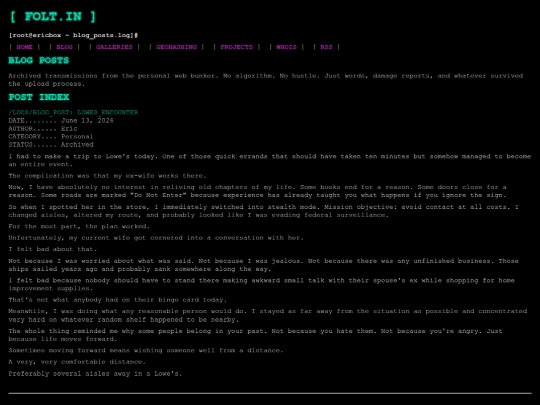This screenshot has width=540, height=405.
Task: Click the line 'I felt bad about that.'
Action: click(x=53, y=249)
